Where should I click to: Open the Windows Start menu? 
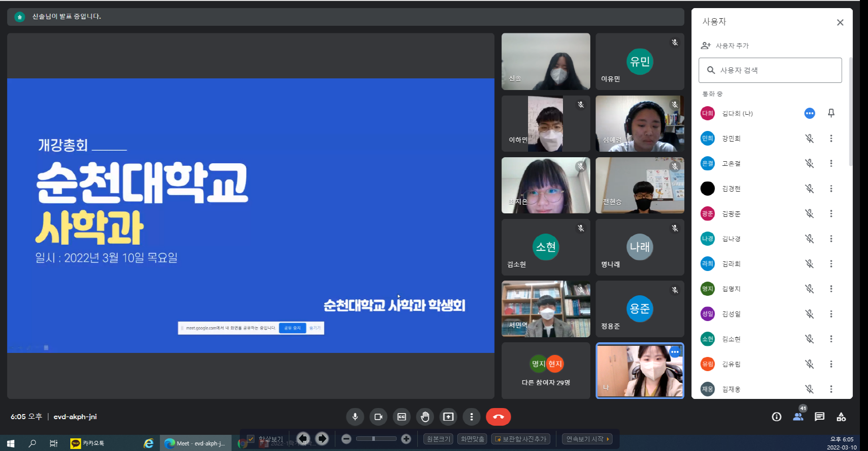click(11, 443)
